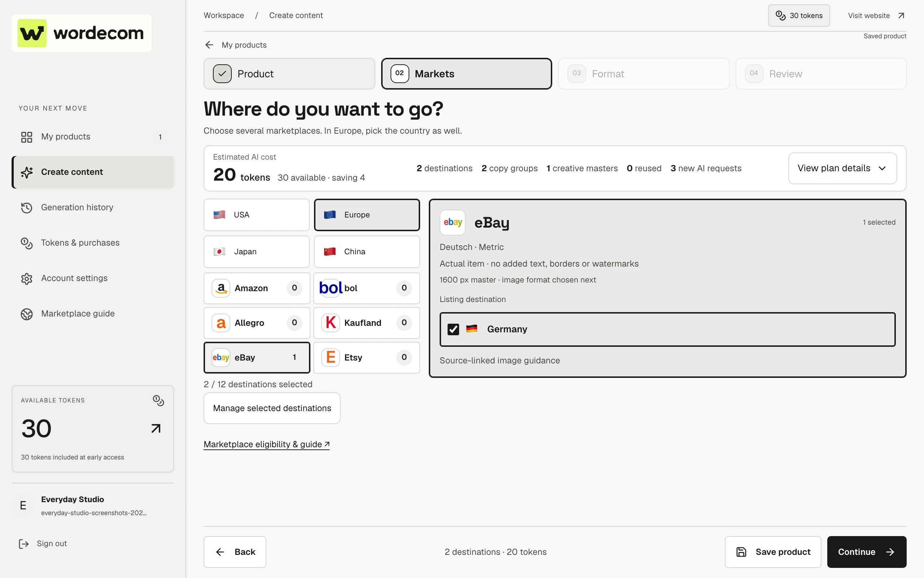Open Marketplace eligibility & guide link
Image resolution: width=924 pixels, height=578 pixels.
pos(266,444)
